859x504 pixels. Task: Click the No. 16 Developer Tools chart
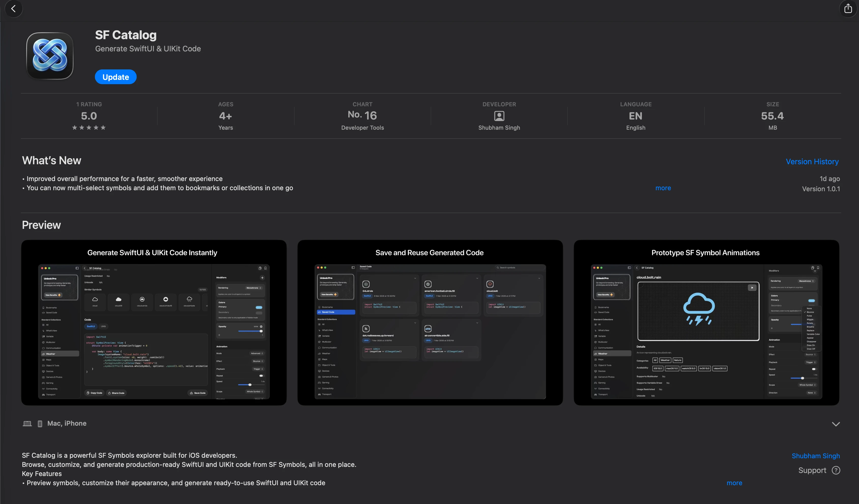(362, 116)
